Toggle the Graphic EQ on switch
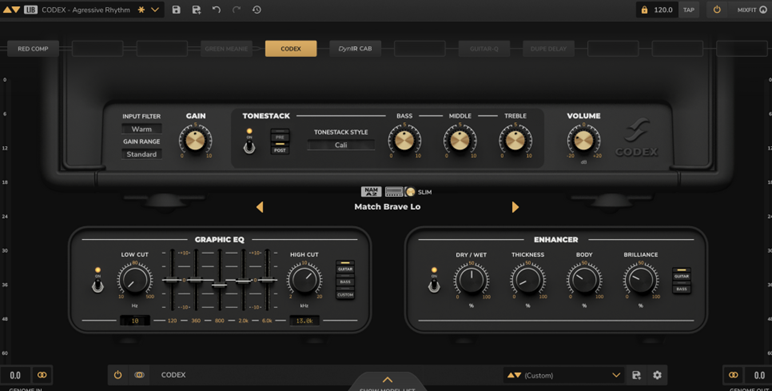Image resolution: width=772 pixels, height=391 pixels. (x=98, y=286)
